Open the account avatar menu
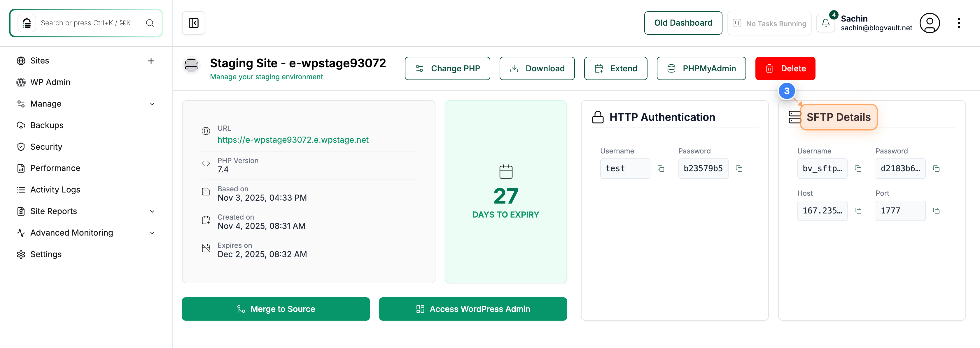The image size is (980, 348). click(x=930, y=23)
